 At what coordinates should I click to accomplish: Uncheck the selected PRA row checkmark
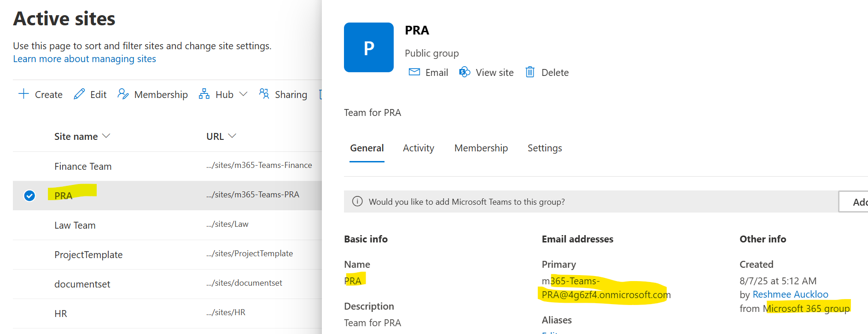(x=29, y=196)
